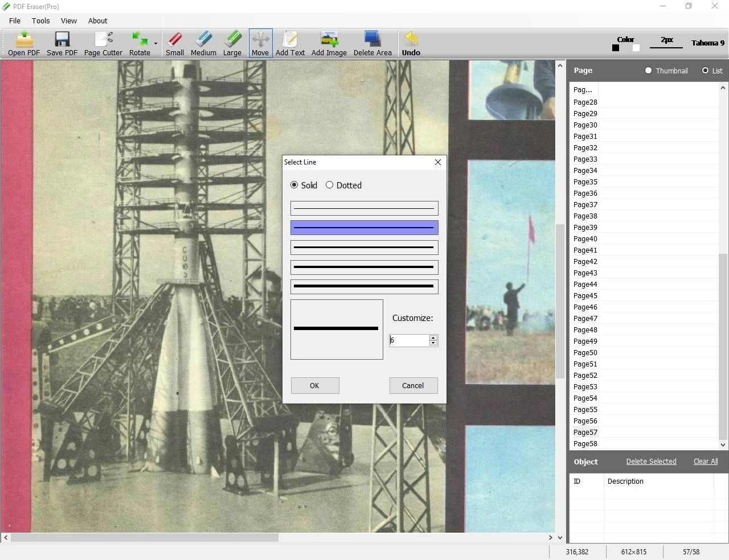The image size is (729, 560).
Task: Open the View menu
Action: click(69, 20)
